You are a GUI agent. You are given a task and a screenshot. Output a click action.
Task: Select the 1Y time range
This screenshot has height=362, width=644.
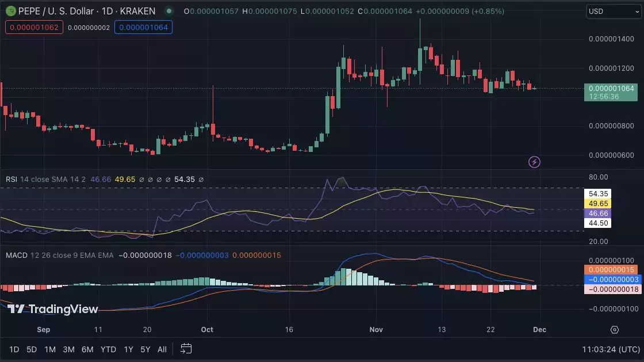[x=129, y=349]
